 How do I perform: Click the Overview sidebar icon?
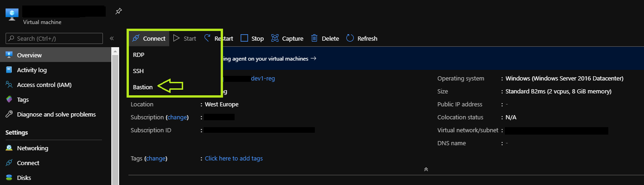pyautogui.click(x=9, y=55)
